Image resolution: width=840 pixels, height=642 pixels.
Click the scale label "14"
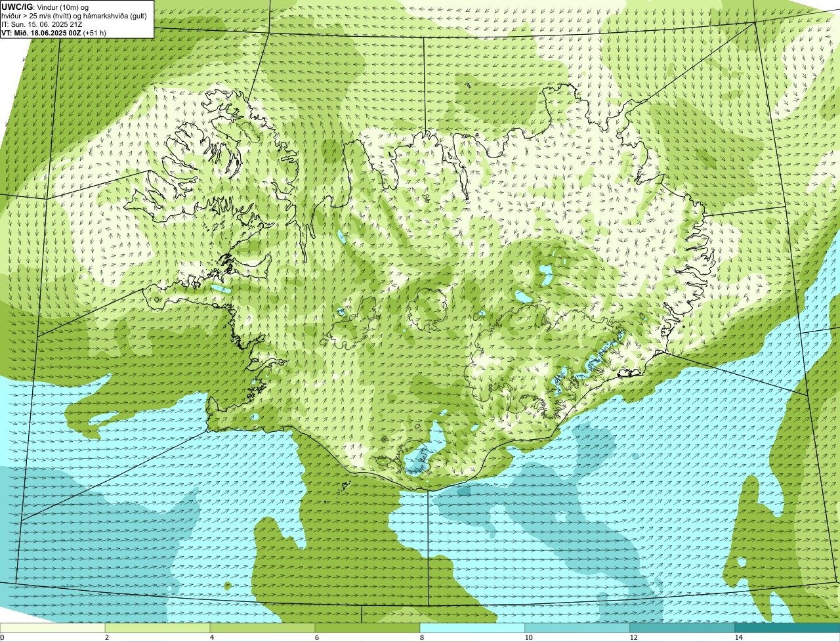click(738, 637)
